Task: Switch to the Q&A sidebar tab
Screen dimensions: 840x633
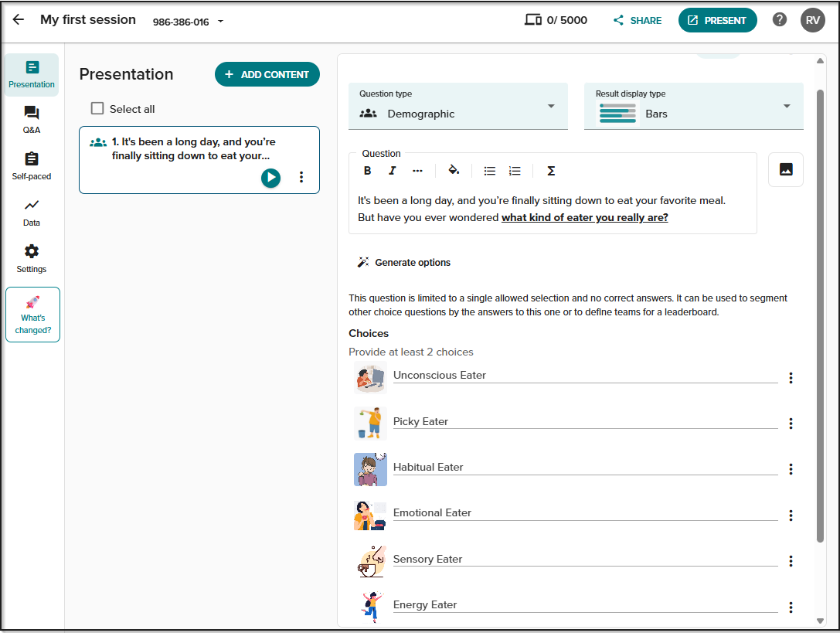Action: point(32,120)
